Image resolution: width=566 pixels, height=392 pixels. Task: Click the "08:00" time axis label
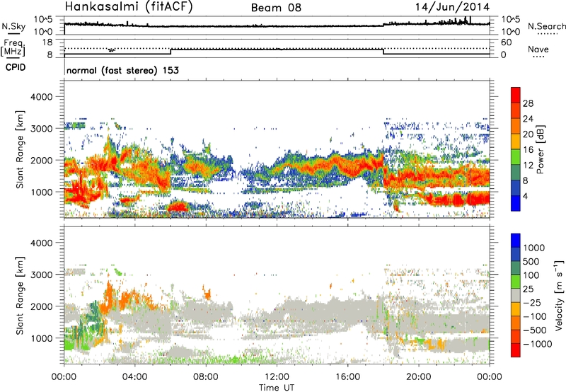click(206, 377)
